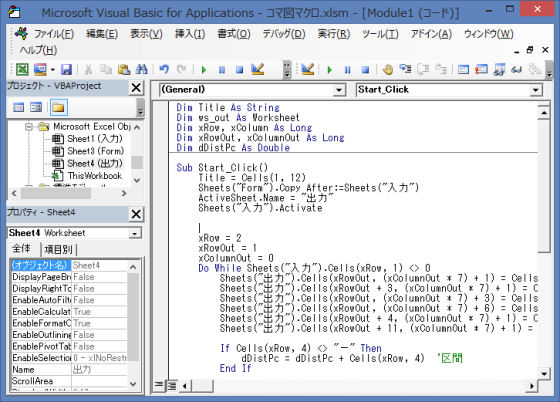560x402 pixels.
Task: Click the code window scroll-down arrow
Action: pyautogui.click(x=544, y=374)
